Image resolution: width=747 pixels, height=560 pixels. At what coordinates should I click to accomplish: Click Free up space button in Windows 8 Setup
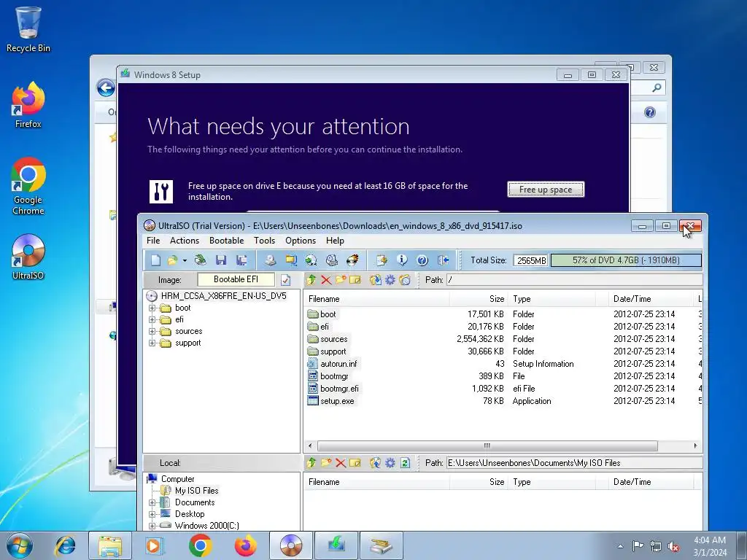[546, 190]
